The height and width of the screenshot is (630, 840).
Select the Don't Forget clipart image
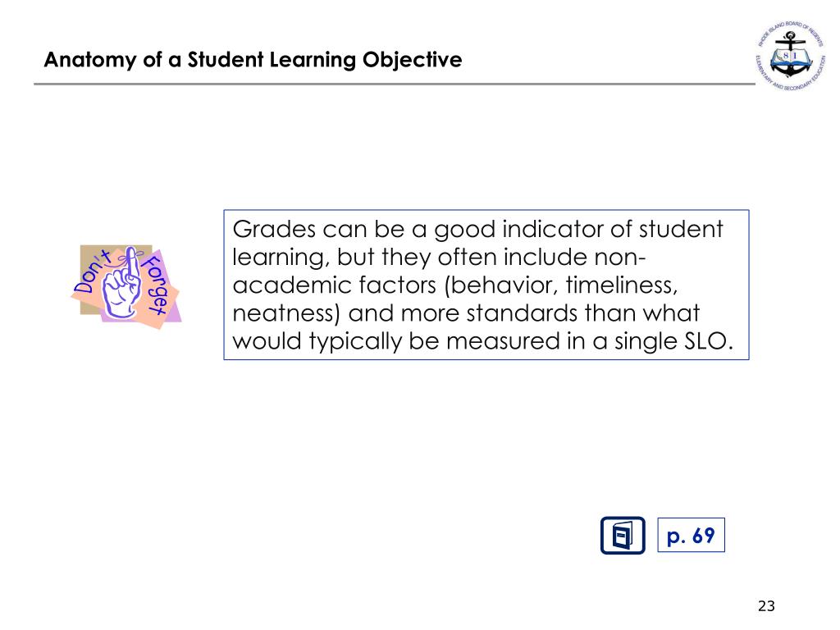point(126,286)
